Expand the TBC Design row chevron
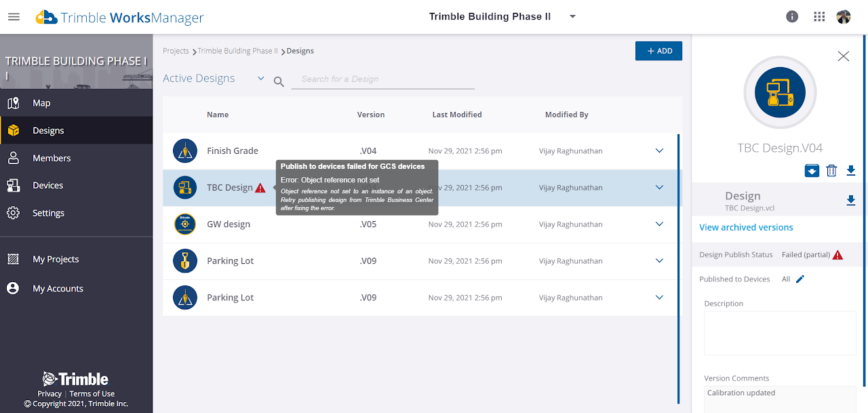This screenshot has width=868, height=413. [x=660, y=187]
